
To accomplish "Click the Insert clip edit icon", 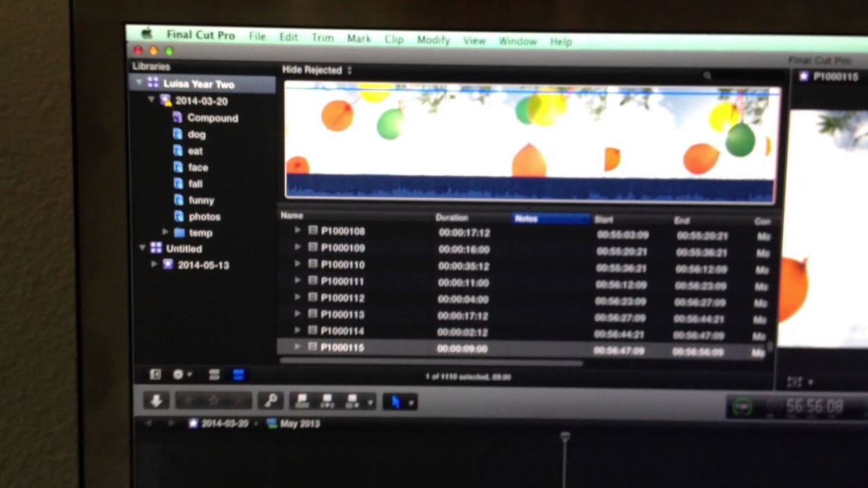I will (x=328, y=401).
